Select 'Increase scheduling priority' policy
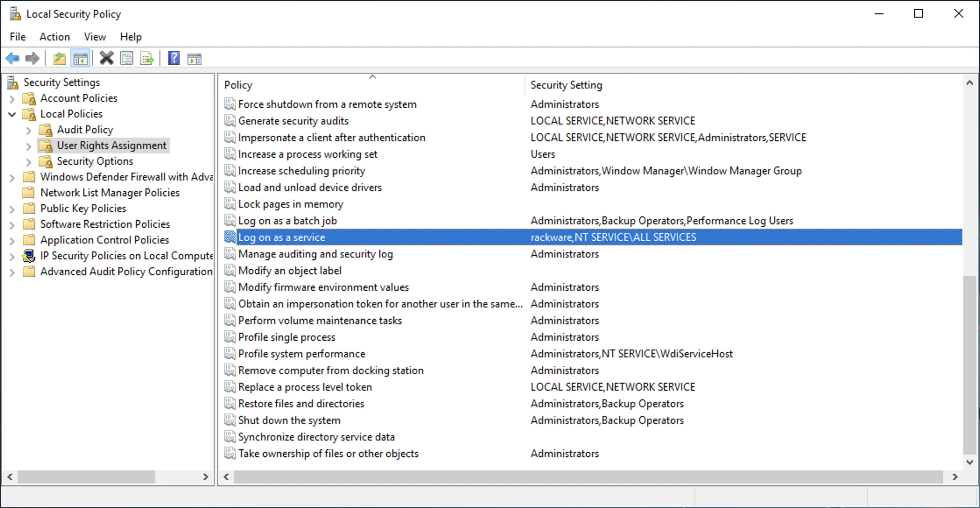This screenshot has height=508, width=980. coord(301,171)
